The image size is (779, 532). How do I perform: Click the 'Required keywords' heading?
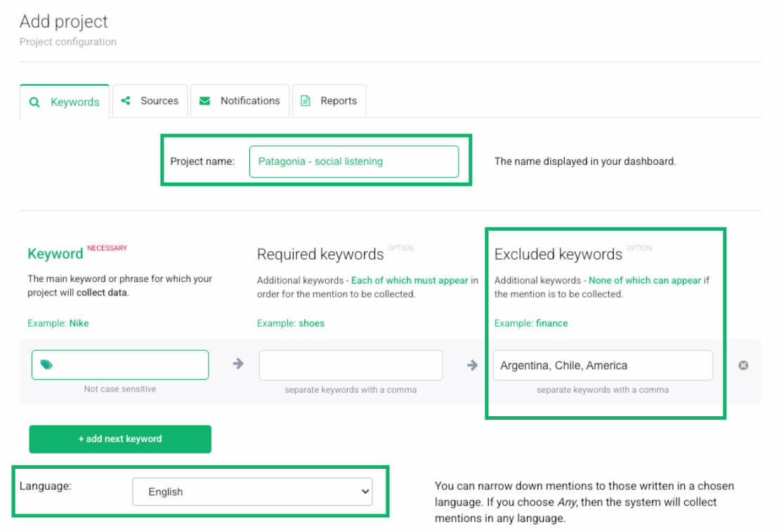pyautogui.click(x=320, y=254)
